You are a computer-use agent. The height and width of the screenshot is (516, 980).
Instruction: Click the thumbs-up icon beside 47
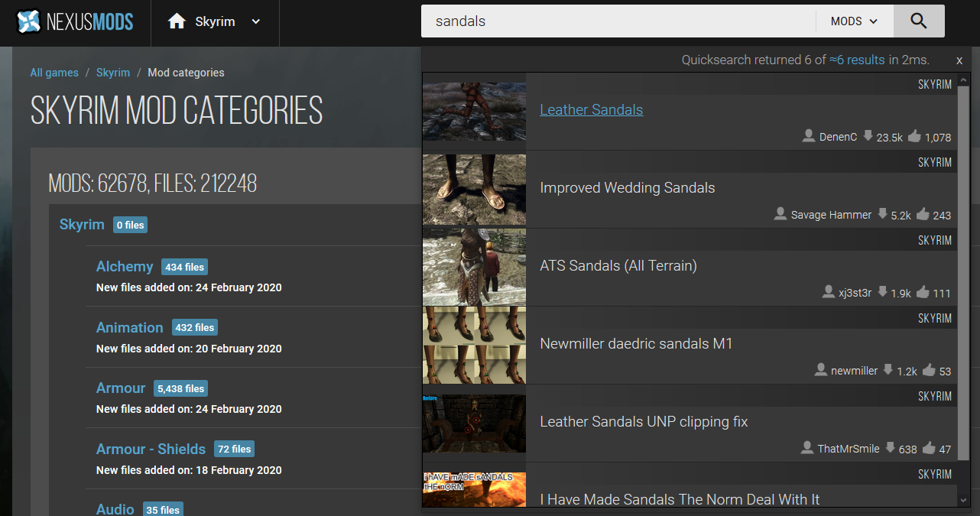[929, 448]
